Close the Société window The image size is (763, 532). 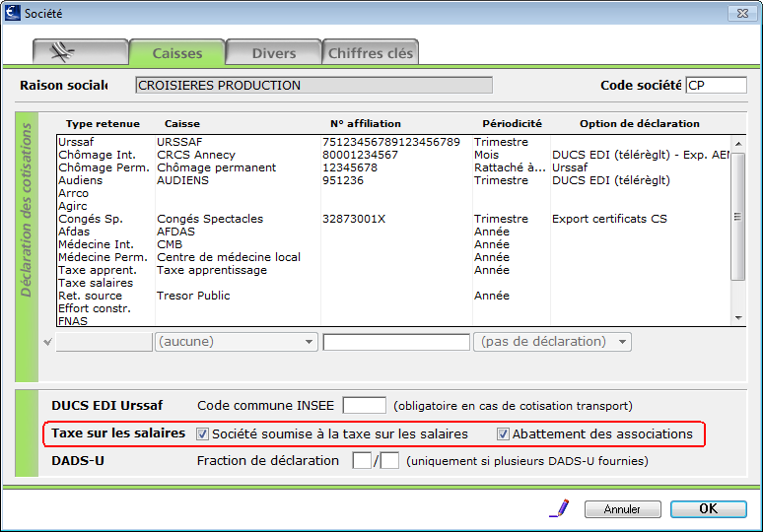pyautogui.click(x=742, y=13)
